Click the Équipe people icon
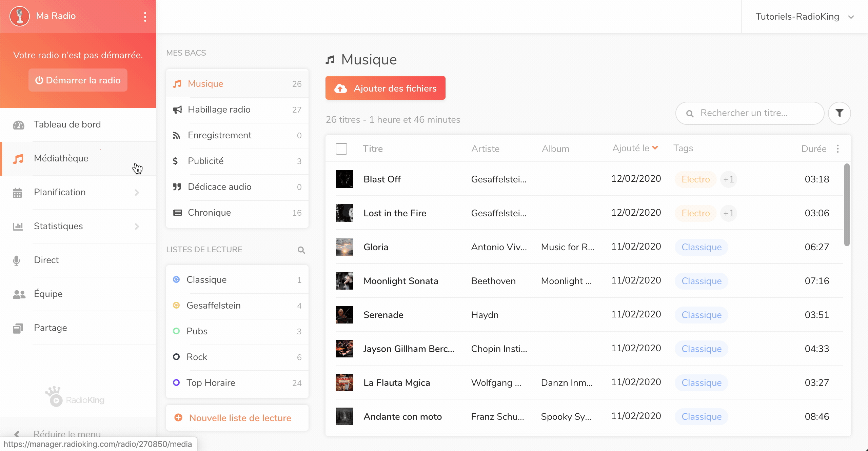 19,294
